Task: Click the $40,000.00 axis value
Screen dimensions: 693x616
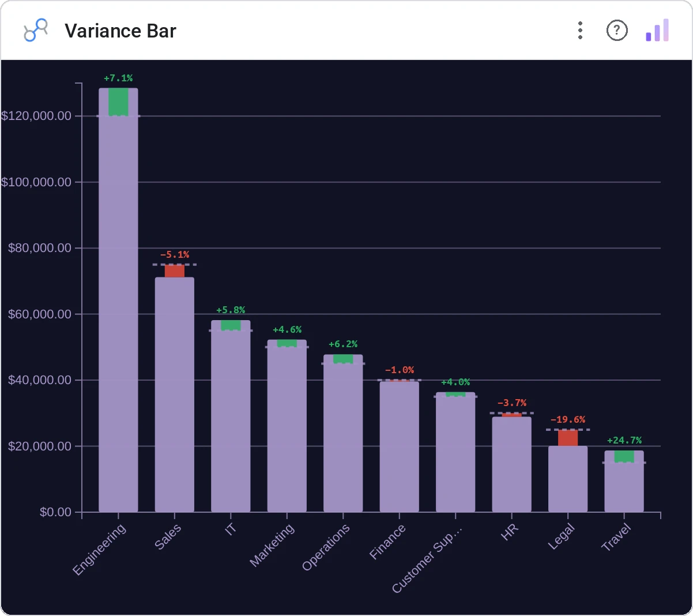Action: coord(40,380)
